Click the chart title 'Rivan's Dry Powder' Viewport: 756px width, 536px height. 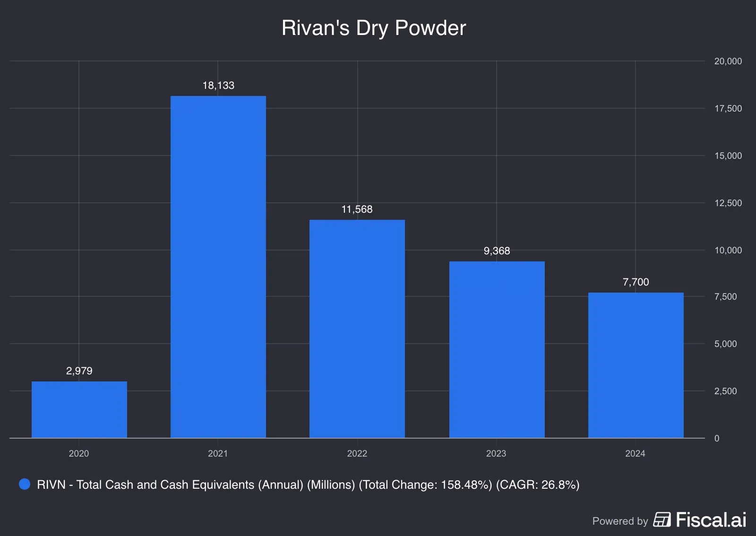374,28
